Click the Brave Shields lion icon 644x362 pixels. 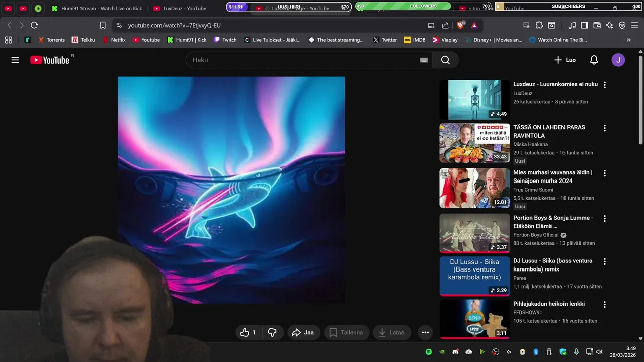coord(461,25)
